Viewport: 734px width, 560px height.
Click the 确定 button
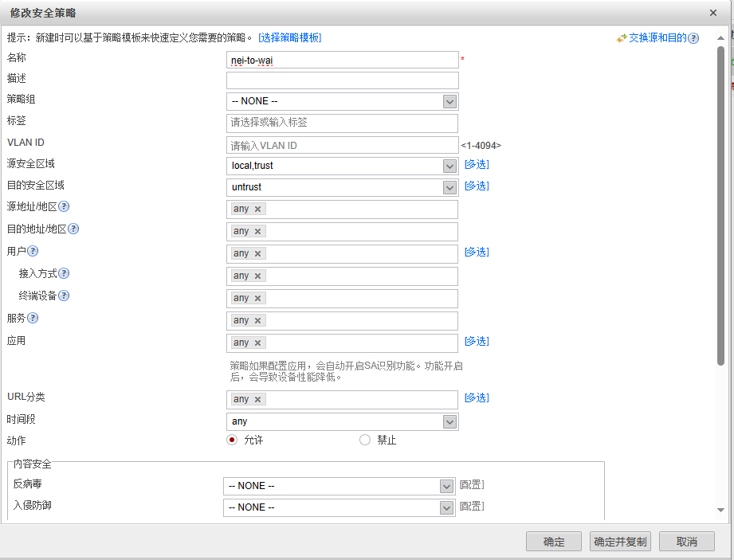pyautogui.click(x=554, y=542)
